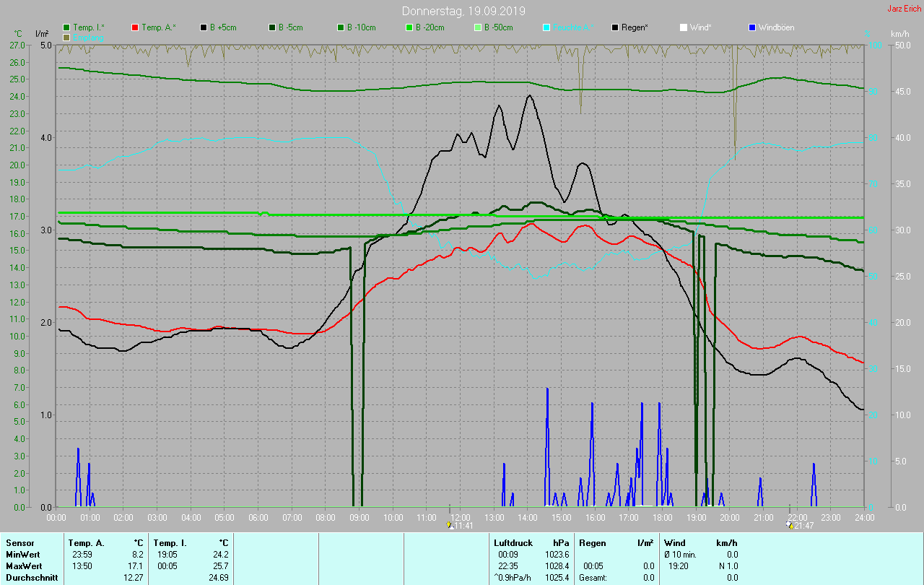
Task: Click the Temp. A. header in statistics table
Action: [x=86, y=542]
